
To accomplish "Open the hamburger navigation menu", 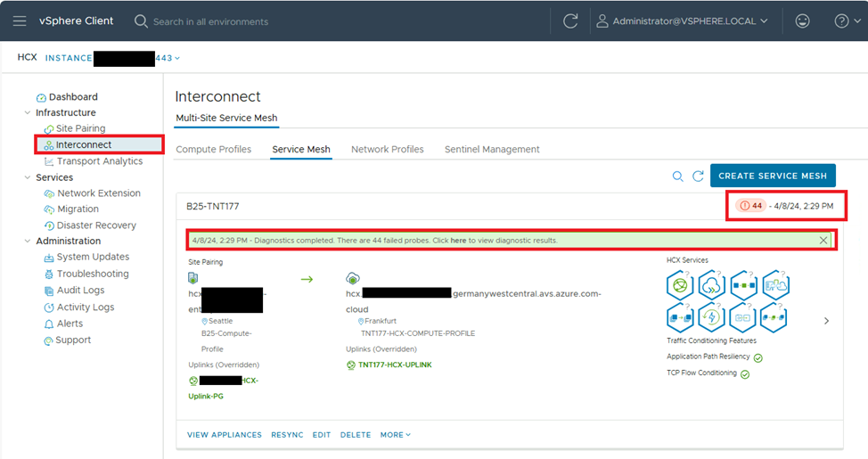I will 20,21.
